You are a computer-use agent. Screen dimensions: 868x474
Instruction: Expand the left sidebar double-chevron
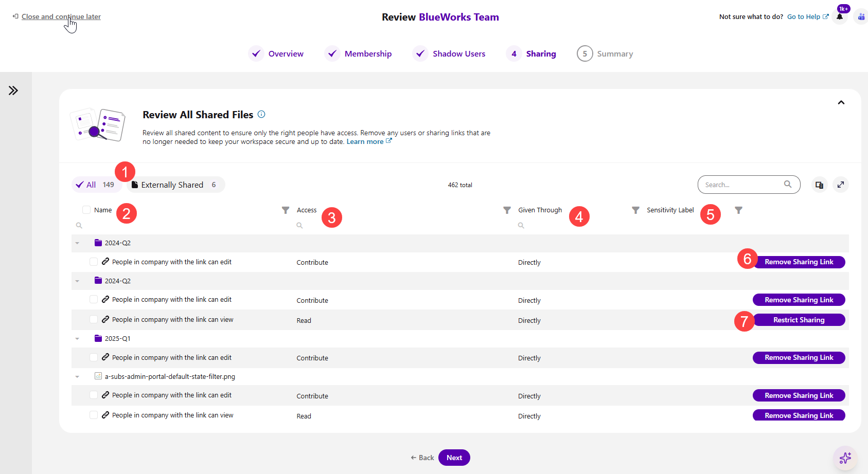click(x=13, y=90)
